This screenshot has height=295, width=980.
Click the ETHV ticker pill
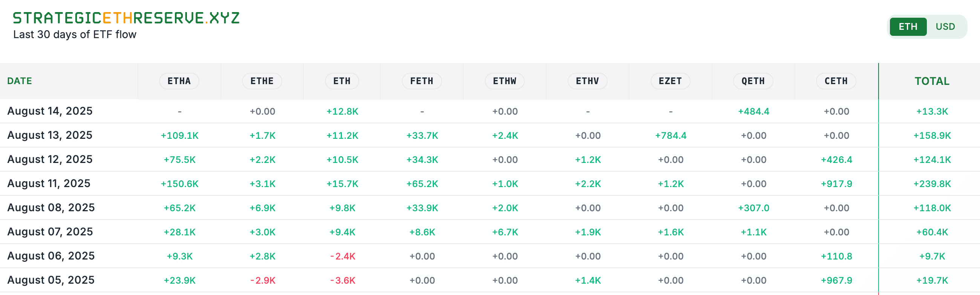coord(587,81)
